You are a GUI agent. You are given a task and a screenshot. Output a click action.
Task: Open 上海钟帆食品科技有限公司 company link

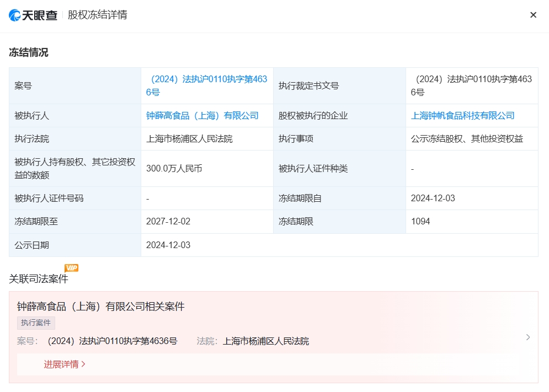click(462, 115)
